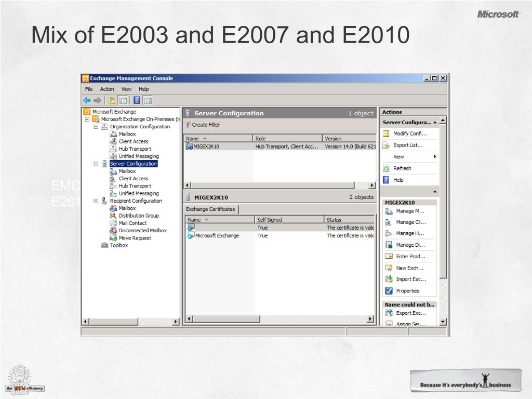Expand the View submenu in Actions pane
532x399 pixels.
click(x=409, y=157)
